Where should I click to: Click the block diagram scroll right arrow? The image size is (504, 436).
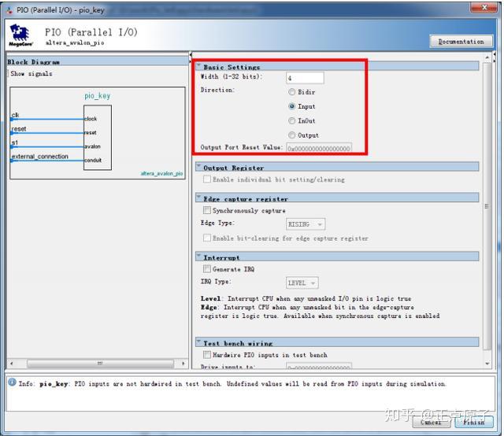click(183, 364)
